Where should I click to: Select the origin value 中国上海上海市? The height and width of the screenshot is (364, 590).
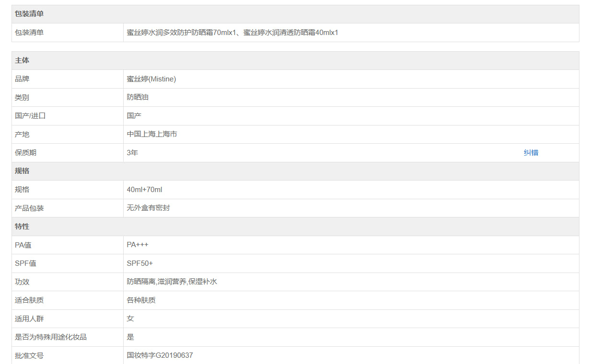tap(152, 134)
